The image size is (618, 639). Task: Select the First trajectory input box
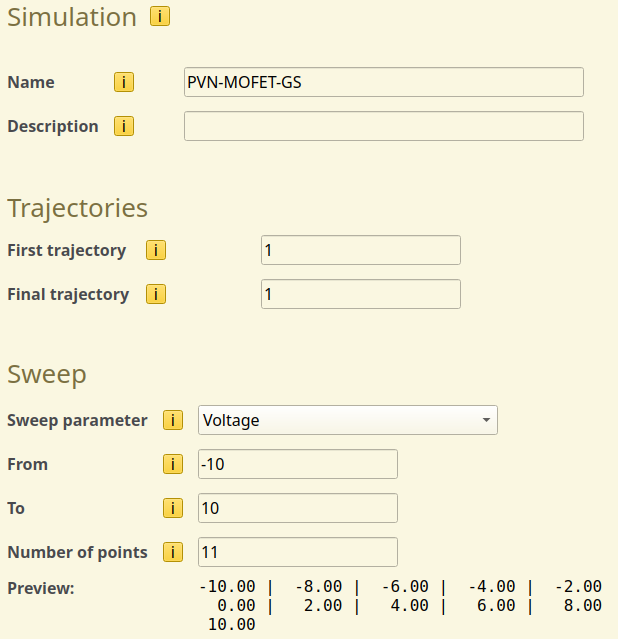pyautogui.click(x=360, y=250)
